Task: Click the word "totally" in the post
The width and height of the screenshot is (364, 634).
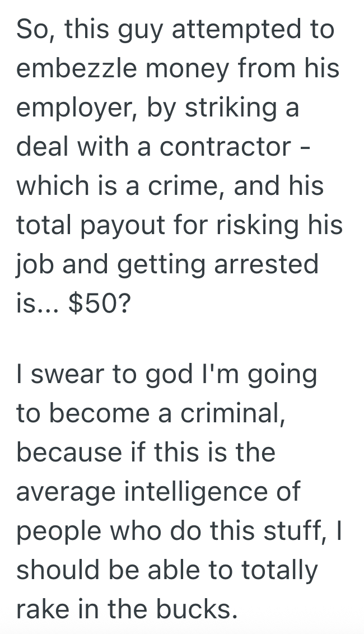Action: point(279,570)
